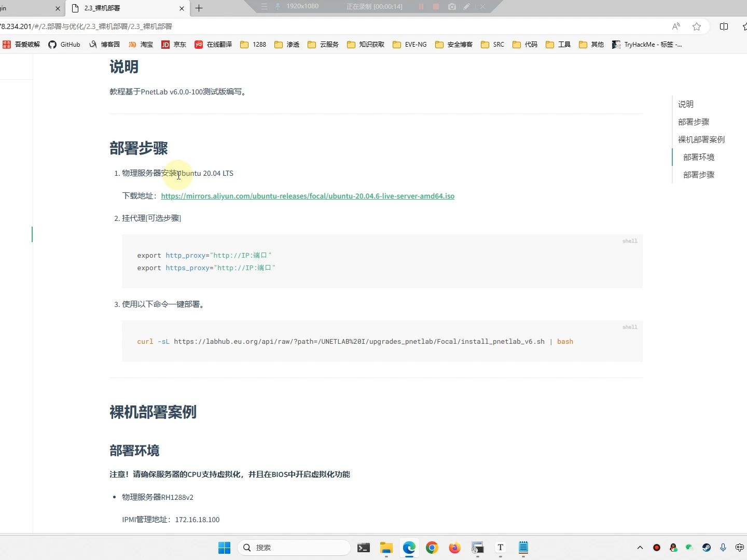Open the 其他 bookmark folder

click(x=591, y=45)
